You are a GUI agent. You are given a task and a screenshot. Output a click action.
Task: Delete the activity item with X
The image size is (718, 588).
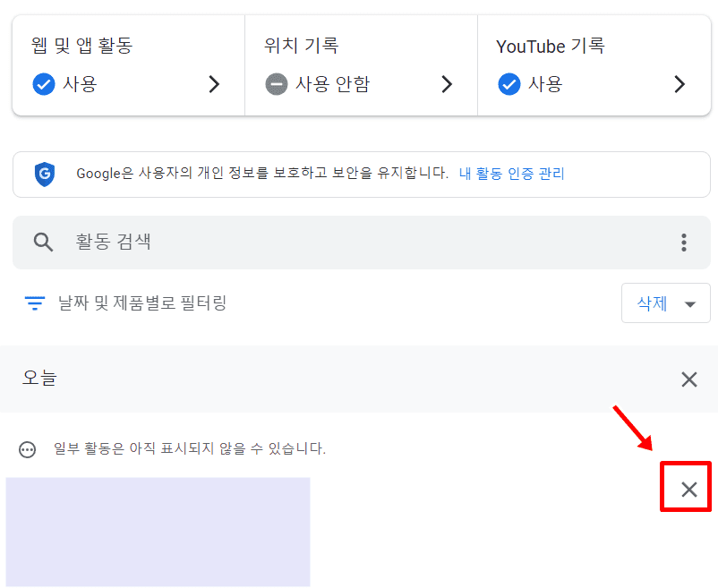pos(689,490)
